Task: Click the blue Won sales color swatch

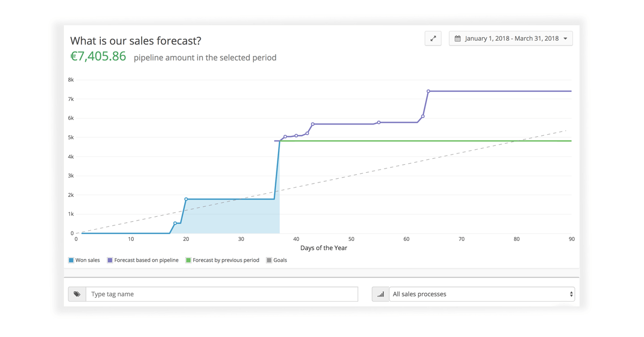Action: 71,260
